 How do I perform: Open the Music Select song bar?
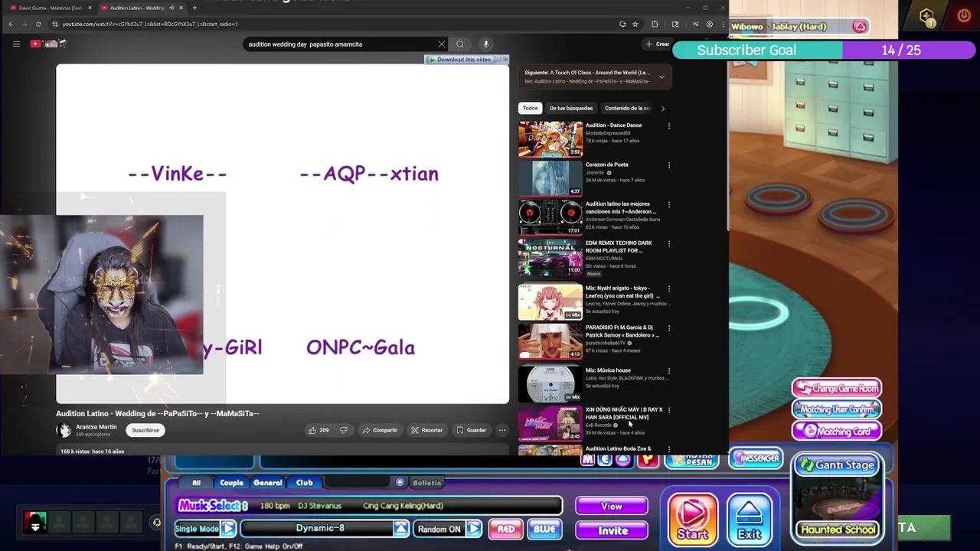pyautogui.click(x=370, y=506)
